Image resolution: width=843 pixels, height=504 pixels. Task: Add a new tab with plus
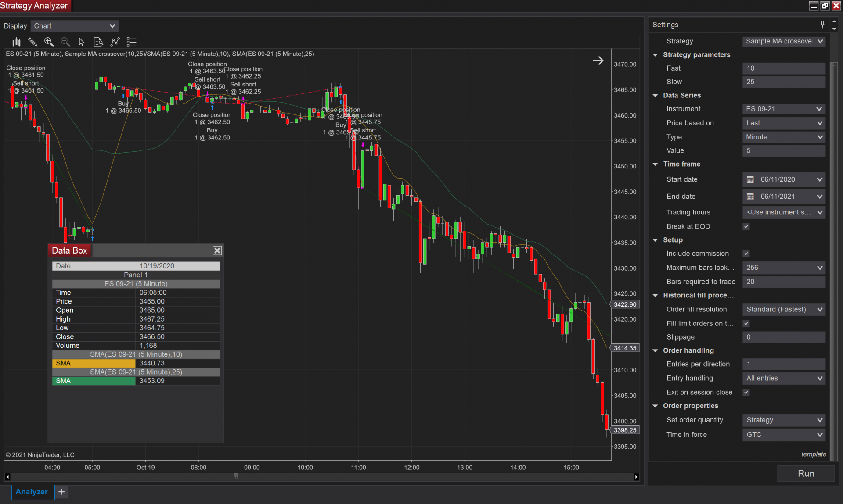(x=61, y=492)
